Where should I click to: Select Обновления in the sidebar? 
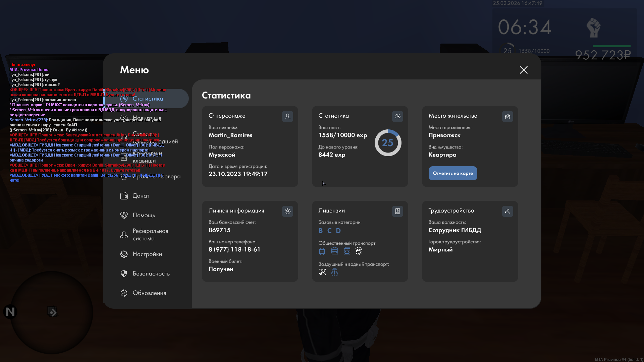point(149,293)
